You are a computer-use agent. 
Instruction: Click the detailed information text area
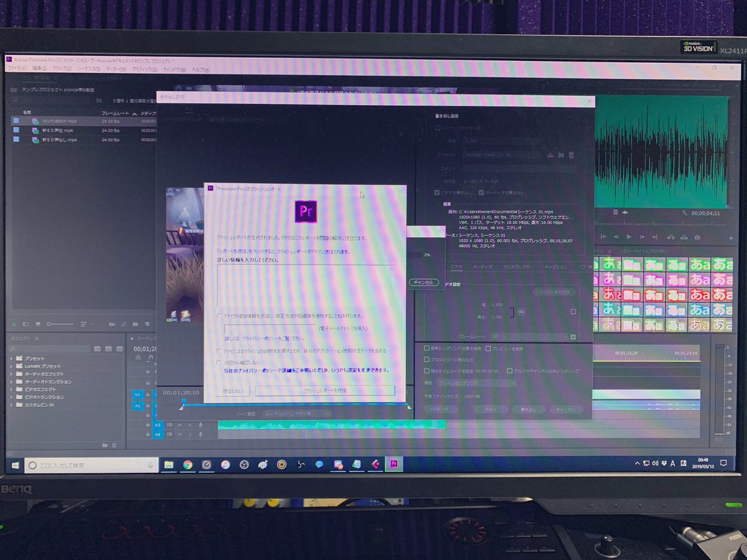[305, 285]
